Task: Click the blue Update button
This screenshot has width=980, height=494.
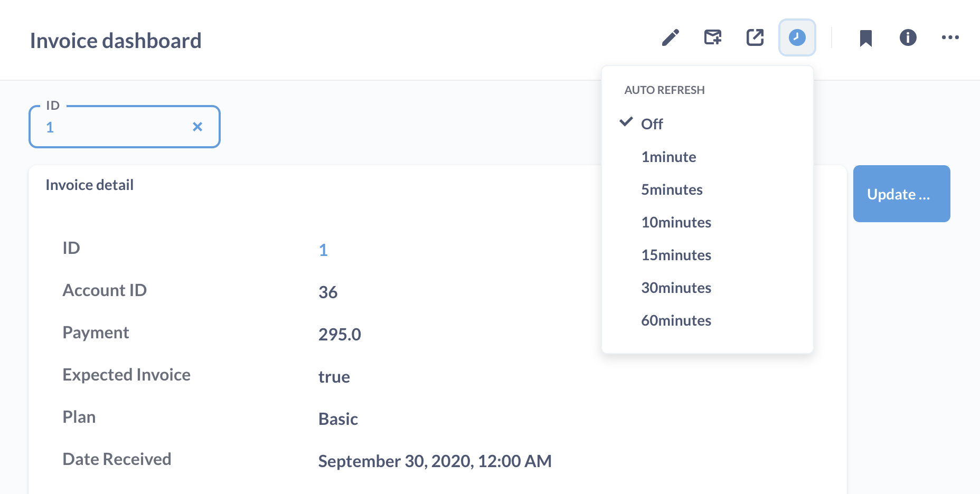Action: 901,194
